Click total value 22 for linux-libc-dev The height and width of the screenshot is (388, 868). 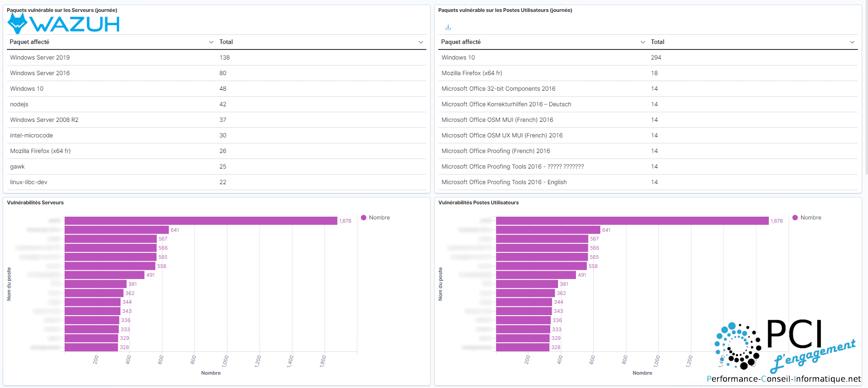pos(223,182)
